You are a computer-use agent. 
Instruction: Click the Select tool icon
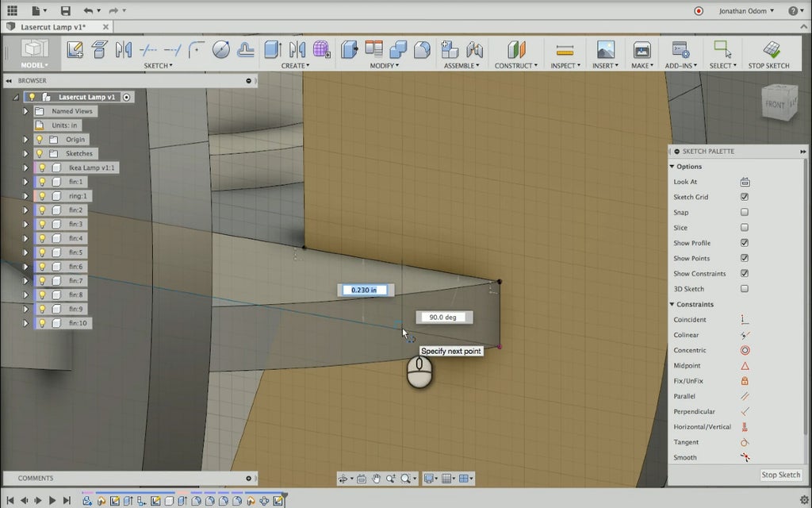click(722, 50)
